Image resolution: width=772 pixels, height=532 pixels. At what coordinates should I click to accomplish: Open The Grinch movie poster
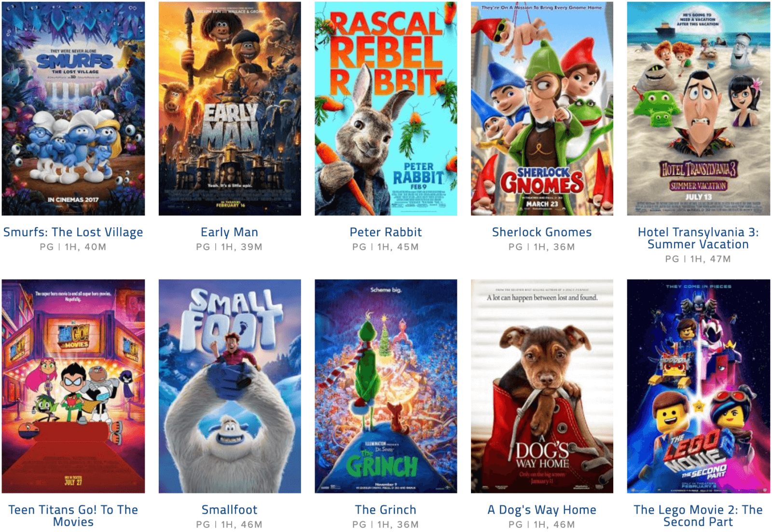coord(386,386)
